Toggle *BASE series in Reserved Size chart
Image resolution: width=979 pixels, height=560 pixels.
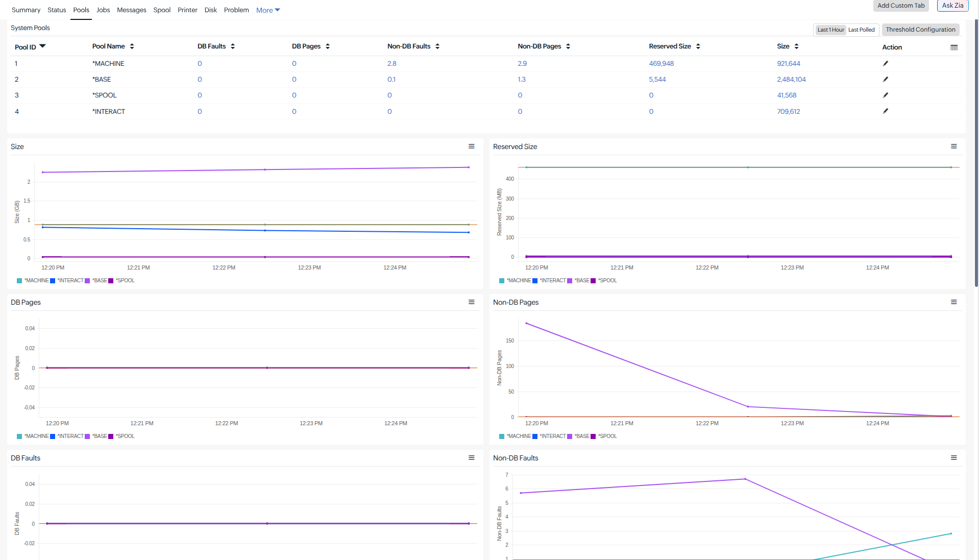[578, 280]
